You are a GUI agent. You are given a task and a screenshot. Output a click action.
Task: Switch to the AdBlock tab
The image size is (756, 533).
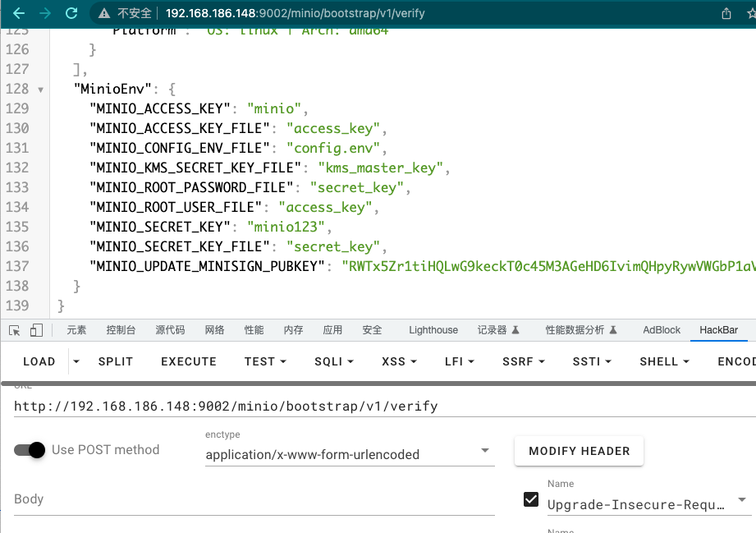point(662,330)
